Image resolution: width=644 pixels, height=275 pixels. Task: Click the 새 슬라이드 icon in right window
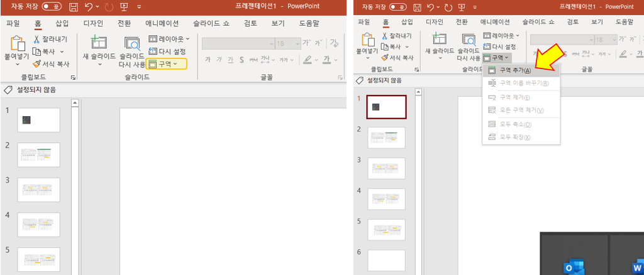440,40
